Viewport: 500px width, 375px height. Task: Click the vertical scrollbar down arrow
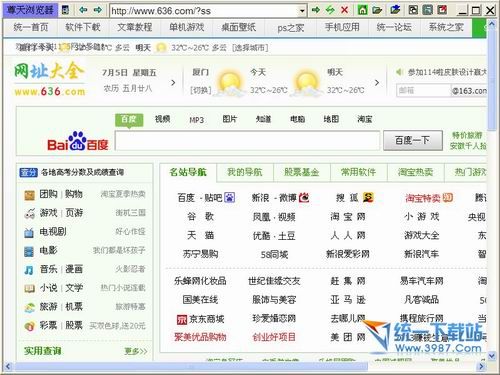pyautogui.click(x=492, y=356)
